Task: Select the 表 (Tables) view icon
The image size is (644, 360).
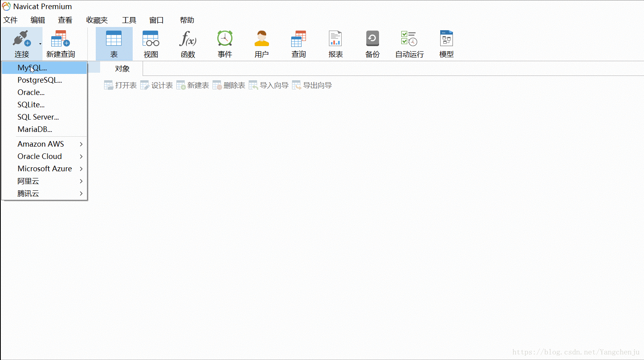Action: click(114, 43)
